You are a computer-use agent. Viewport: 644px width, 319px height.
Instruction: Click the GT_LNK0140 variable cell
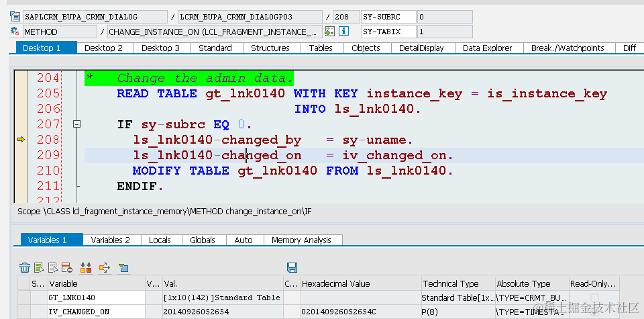96,298
